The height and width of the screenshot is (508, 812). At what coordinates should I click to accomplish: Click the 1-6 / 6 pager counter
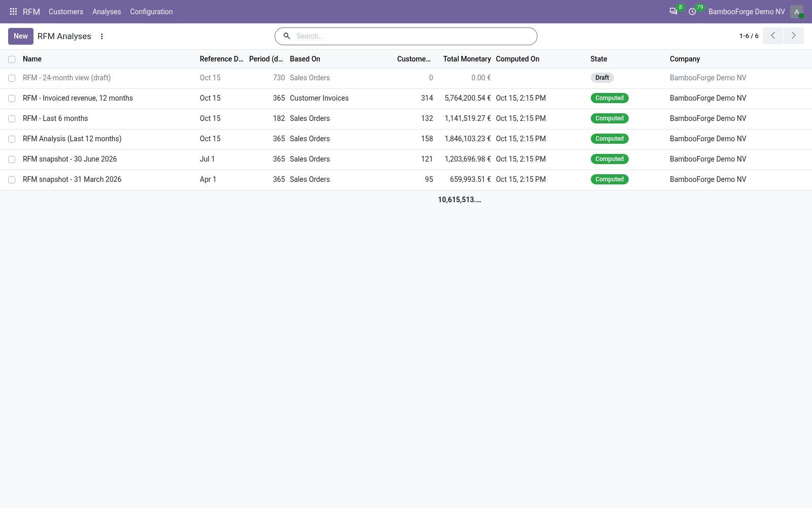(749, 36)
